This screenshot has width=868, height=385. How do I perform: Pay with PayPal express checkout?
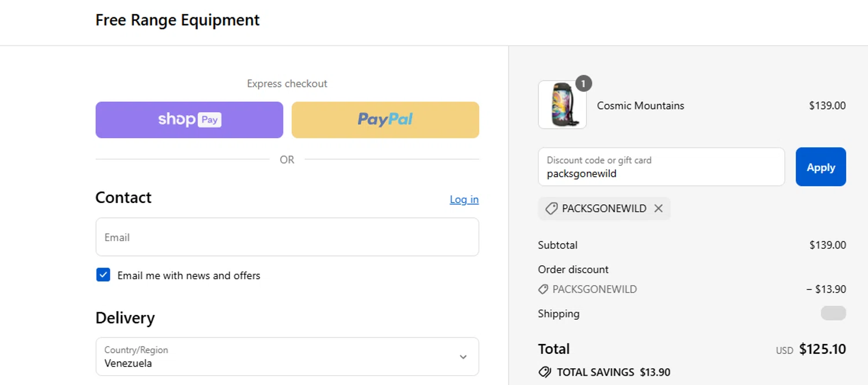385,120
